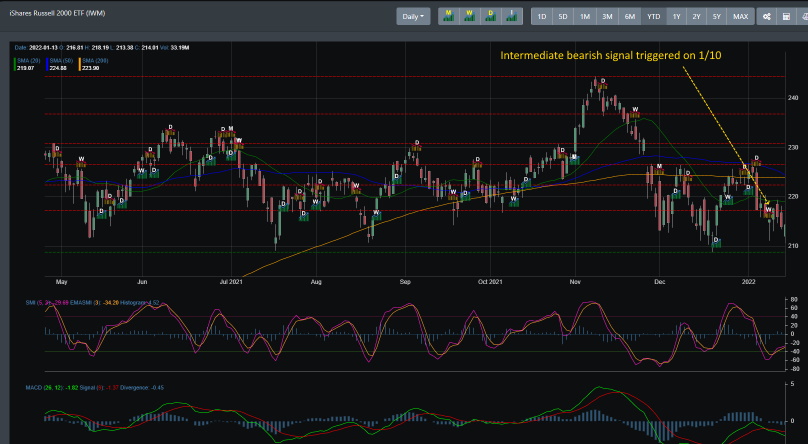
Task: Switch chart range to 2Y
Action: (696, 16)
